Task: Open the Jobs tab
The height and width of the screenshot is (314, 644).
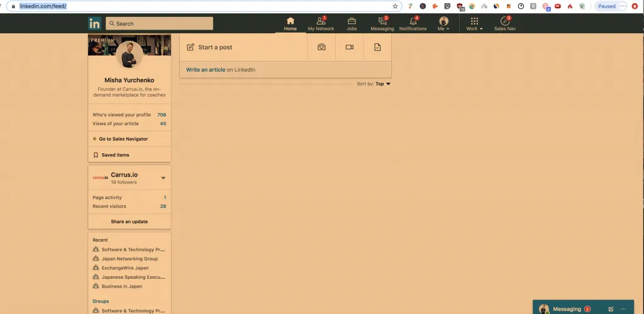Action: click(x=352, y=24)
